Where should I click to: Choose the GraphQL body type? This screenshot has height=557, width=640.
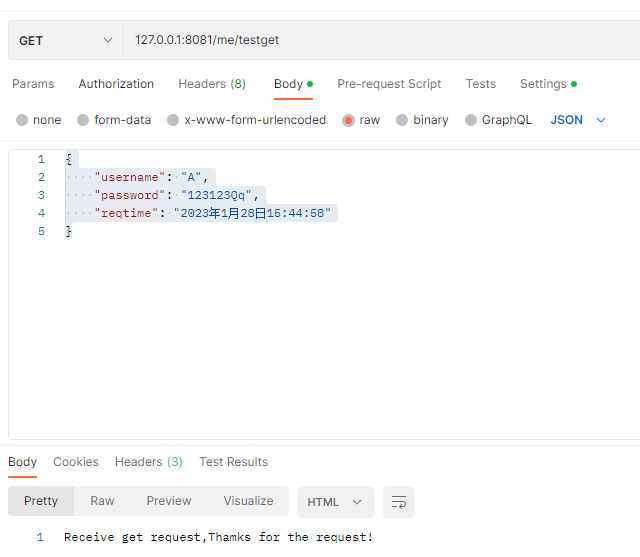(x=471, y=120)
